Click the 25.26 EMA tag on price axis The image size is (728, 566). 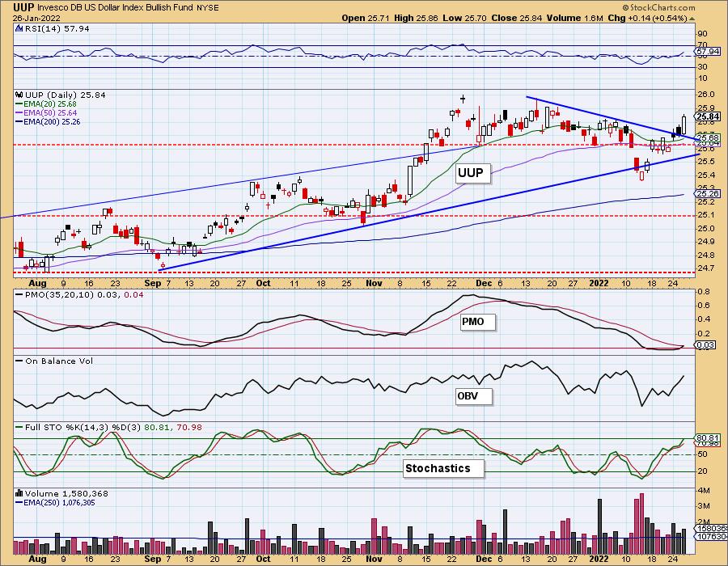tap(709, 193)
